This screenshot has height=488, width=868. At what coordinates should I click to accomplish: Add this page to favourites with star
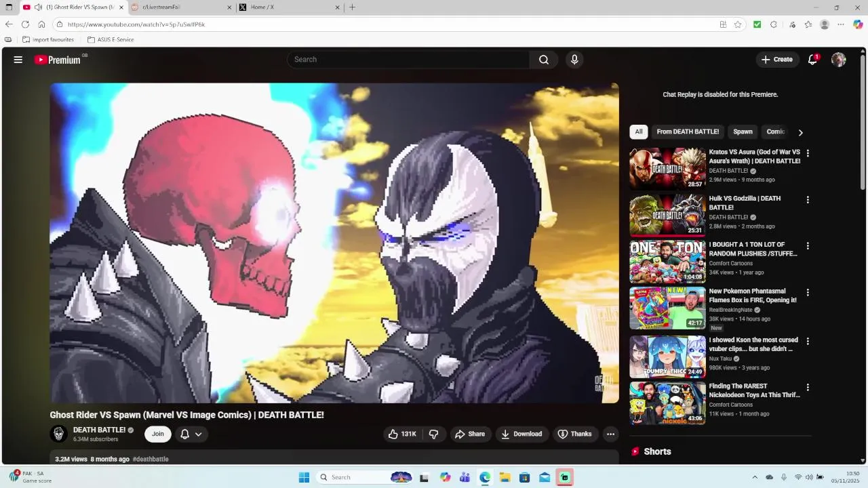coord(738,24)
